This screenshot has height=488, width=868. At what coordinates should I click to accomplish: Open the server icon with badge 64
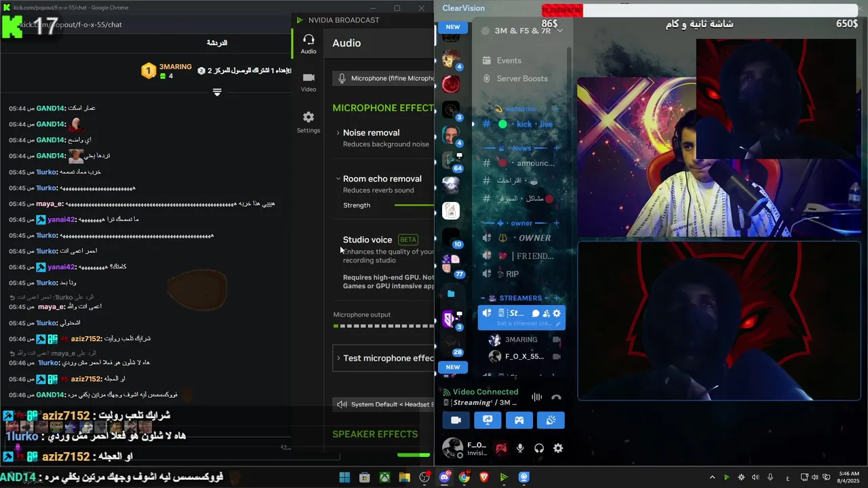[x=452, y=161]
